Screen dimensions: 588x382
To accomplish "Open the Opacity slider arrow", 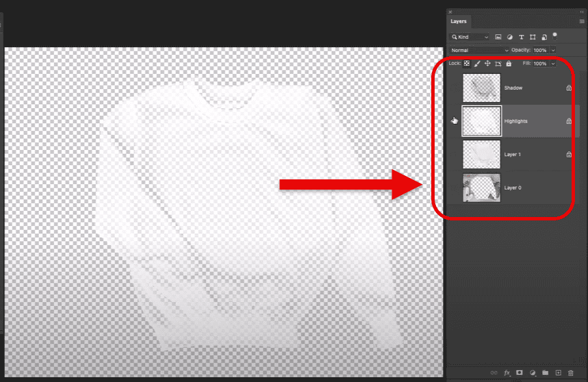I will tap(553, 50).
